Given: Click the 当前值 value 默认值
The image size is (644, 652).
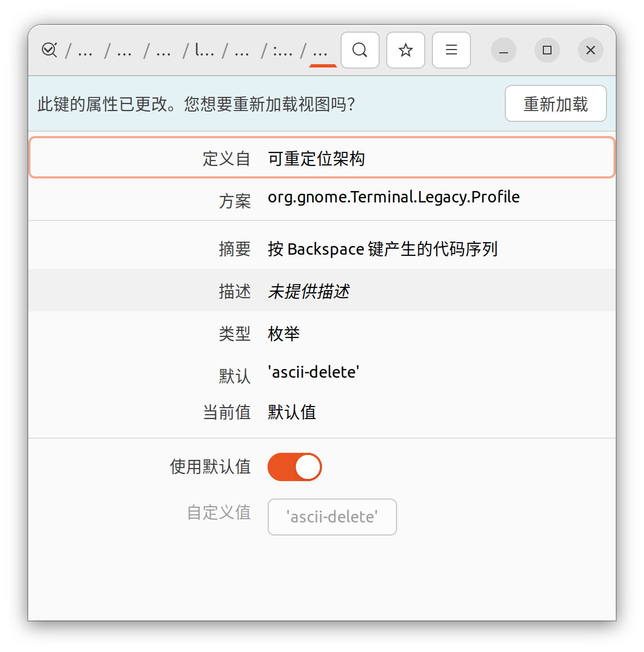Looking at the screenshot, I should (x=292, y=413).
